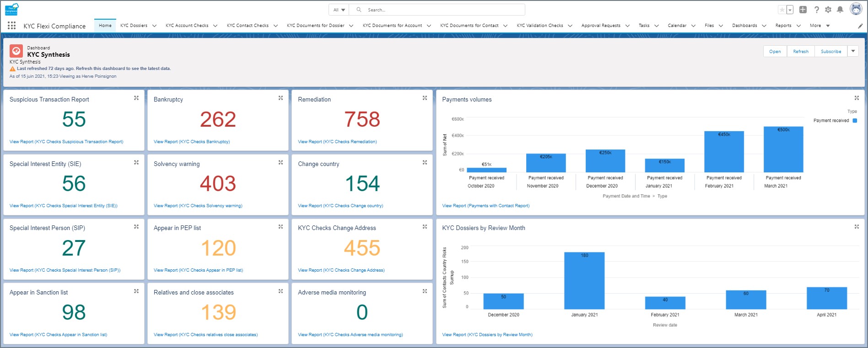
Task: Open the Setup gear icon
Action: [x=828, y=10]
